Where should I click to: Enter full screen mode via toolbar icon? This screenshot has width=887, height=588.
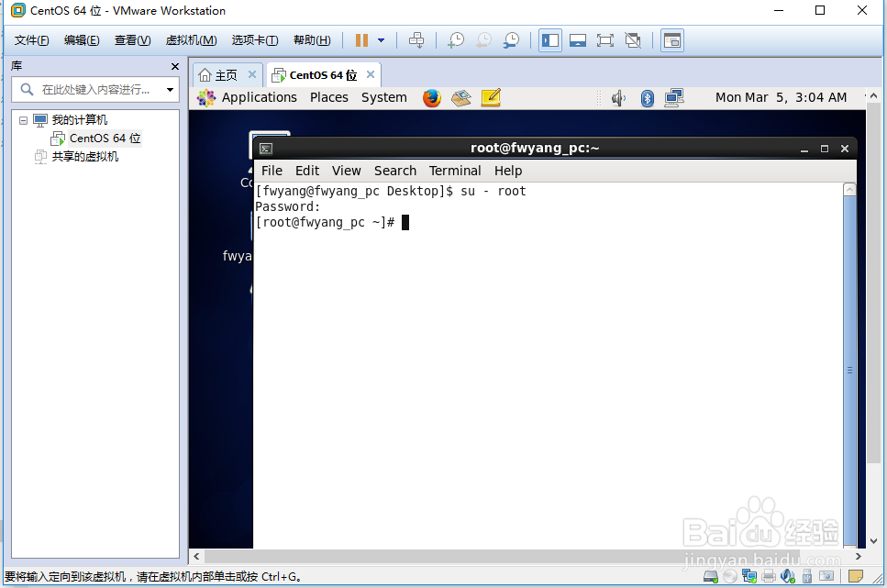[605, 40]
